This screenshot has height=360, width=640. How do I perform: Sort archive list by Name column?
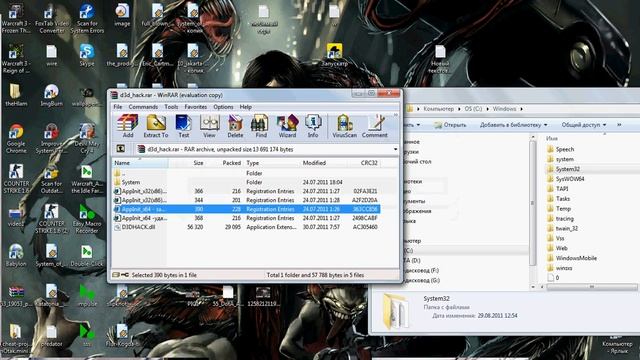(x=140, y=163)
